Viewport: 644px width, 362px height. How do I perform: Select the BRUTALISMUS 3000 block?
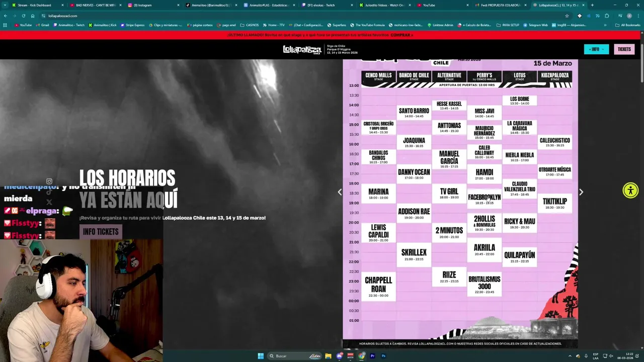click(x=484, y=285)
